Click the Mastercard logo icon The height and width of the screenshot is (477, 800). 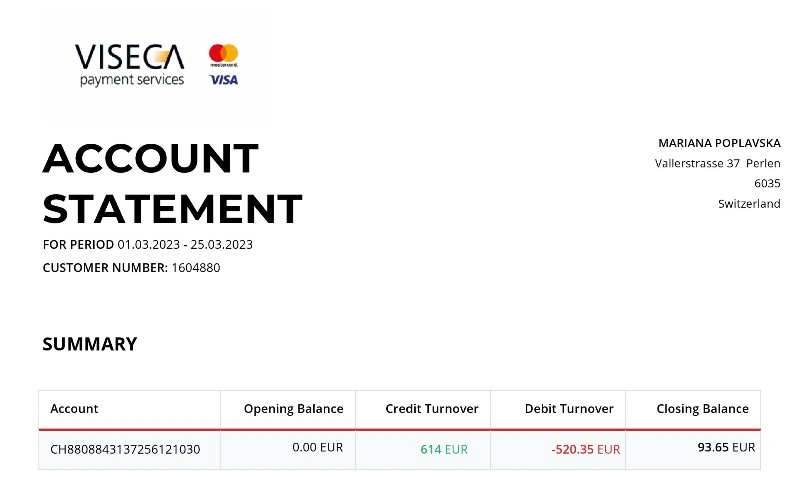(x=223, y=55)
